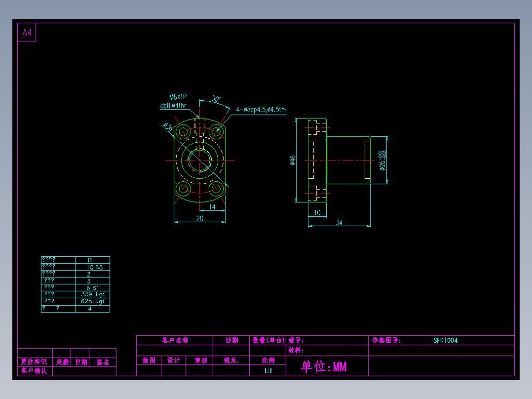This screenshot has height=399, width=532.
Task: Select the 单位:MM units label
Action: coord(324,366)
